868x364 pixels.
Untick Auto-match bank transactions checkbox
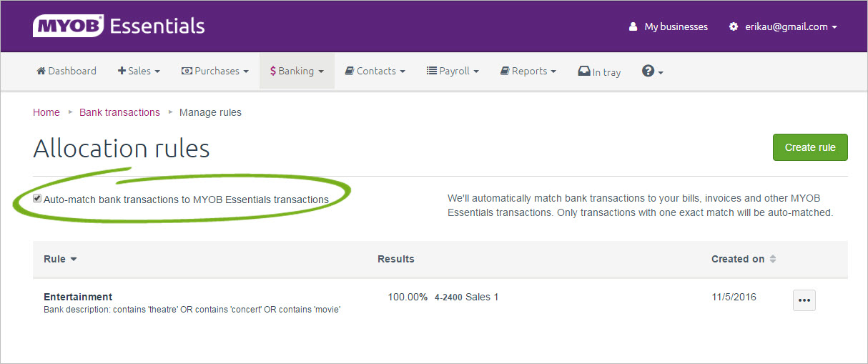pyautogui.click(x=38, y=200)
